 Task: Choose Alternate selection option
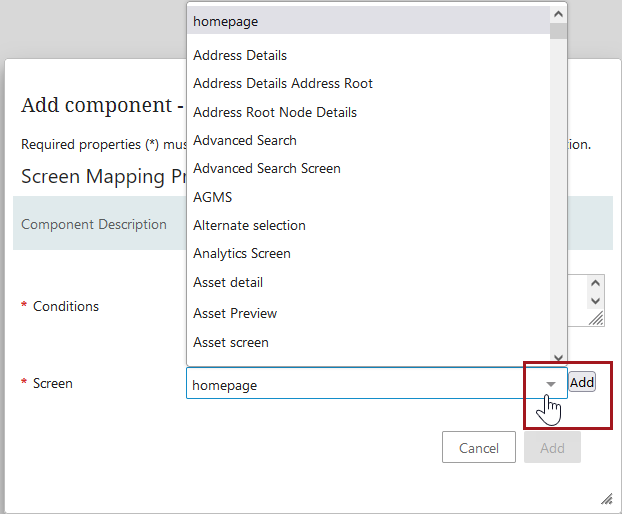(x=250, y=225)
